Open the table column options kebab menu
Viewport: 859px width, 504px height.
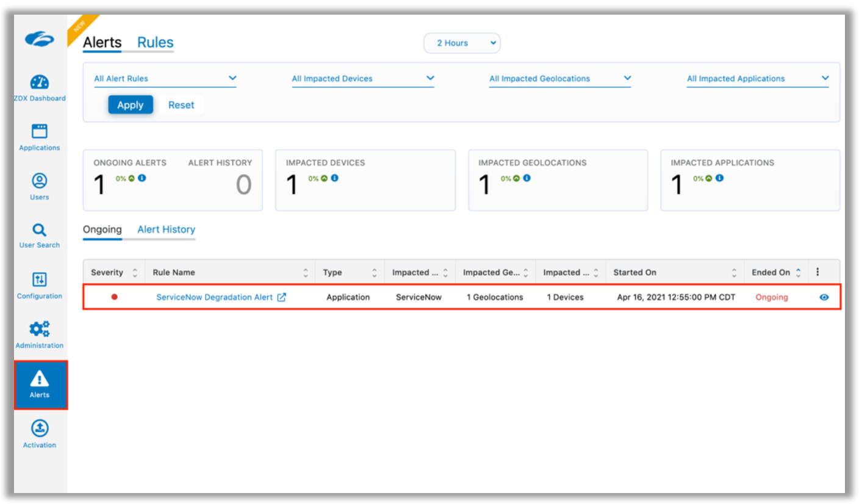(818, 272)
